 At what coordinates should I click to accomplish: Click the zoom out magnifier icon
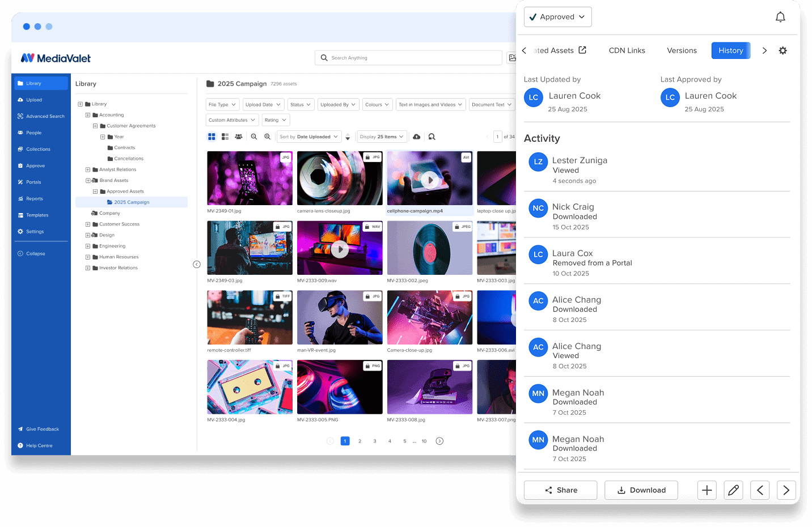254,137
